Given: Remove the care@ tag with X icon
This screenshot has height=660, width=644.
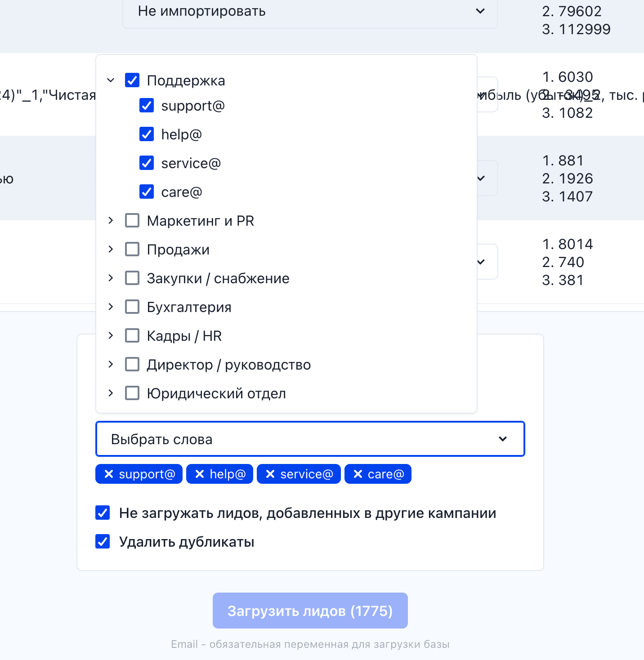Looking at the screenshot, I should pos(358,474).
